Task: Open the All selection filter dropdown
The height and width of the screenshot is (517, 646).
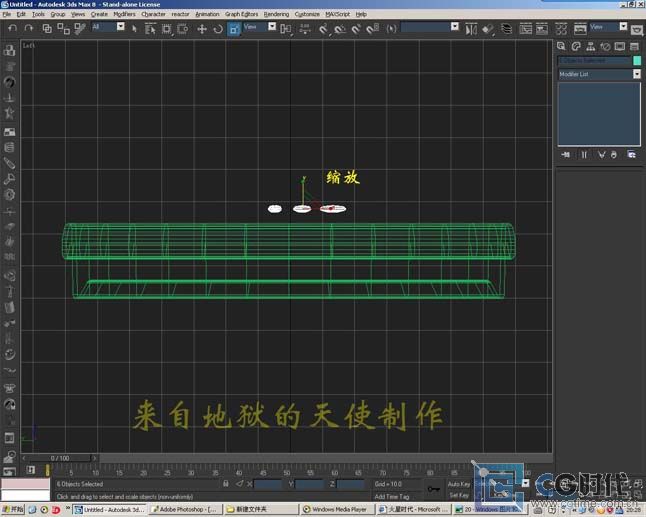Action: click(120, 27)
